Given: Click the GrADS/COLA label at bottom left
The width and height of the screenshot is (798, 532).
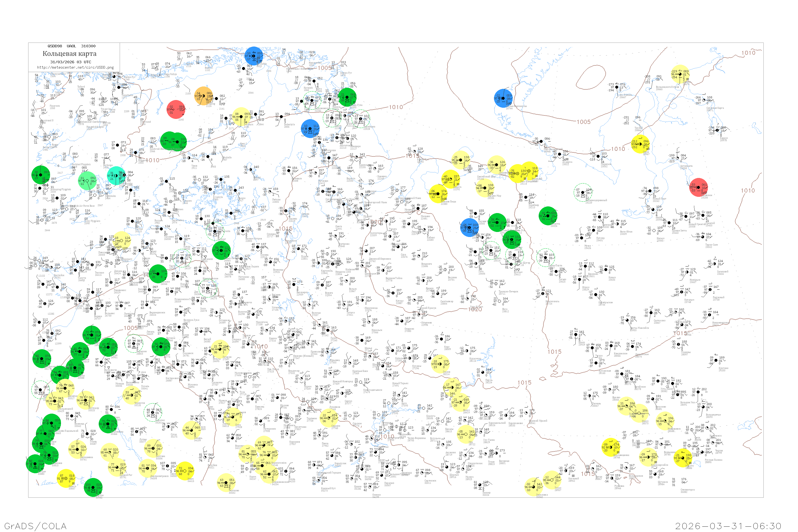Looking at the screenshot, I should (36, 526).
